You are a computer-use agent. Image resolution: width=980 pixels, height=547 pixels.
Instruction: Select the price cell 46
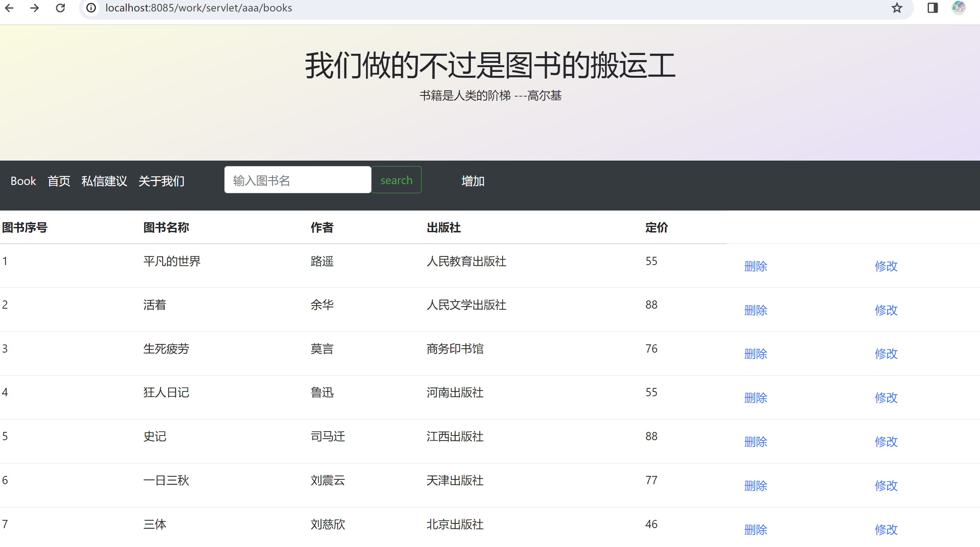(651, 524)
